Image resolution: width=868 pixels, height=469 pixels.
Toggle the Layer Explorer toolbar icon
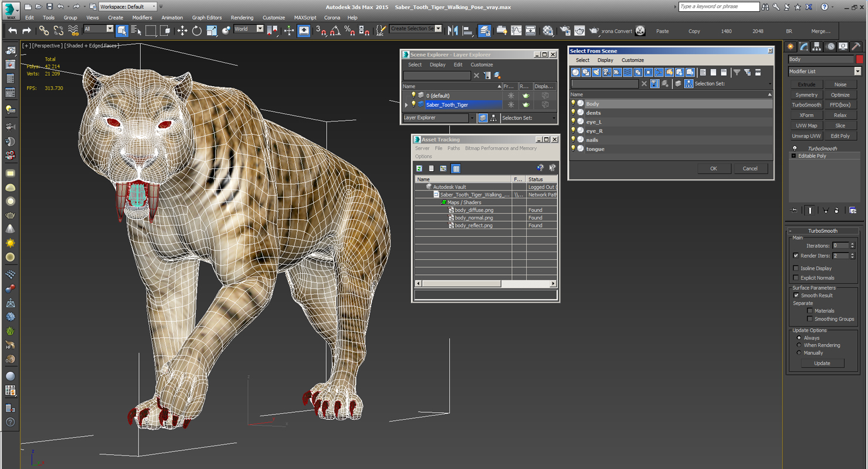click(x=484, y=30)
